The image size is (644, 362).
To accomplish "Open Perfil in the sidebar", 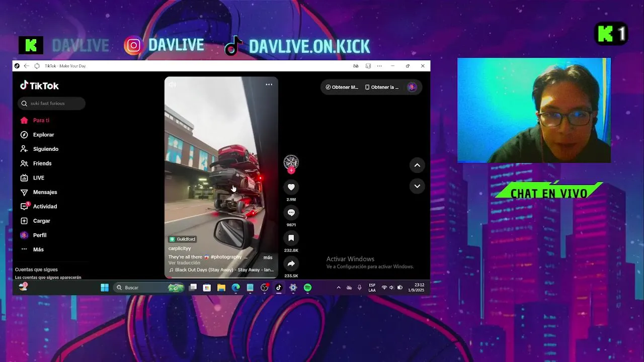I will 33,235.
